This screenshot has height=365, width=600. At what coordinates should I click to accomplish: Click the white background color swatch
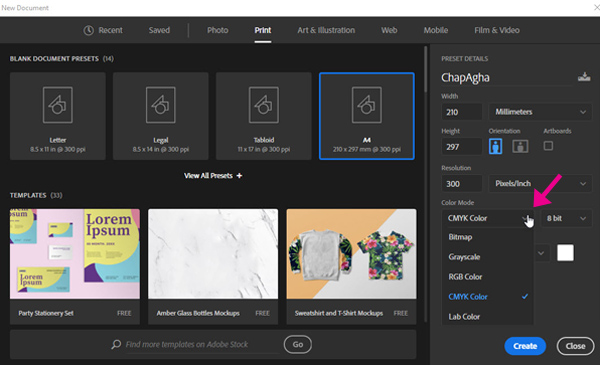[565, 253]
